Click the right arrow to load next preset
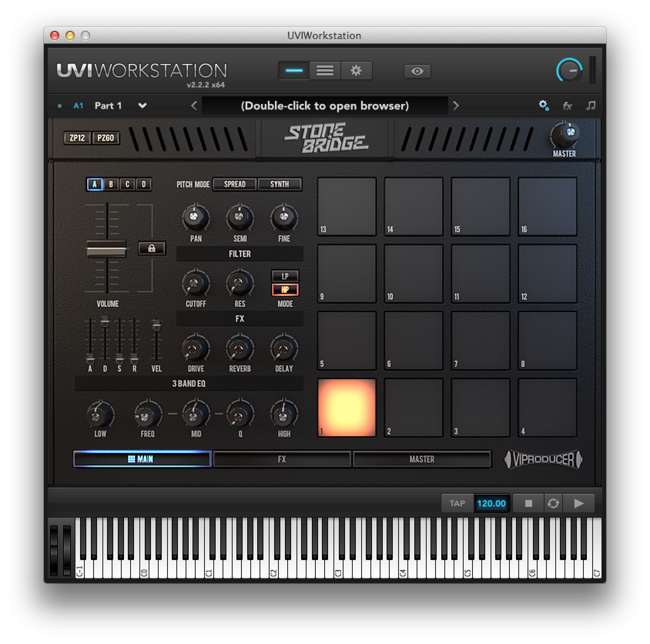The height and width of the screenshot is (644, 650). 457,106
